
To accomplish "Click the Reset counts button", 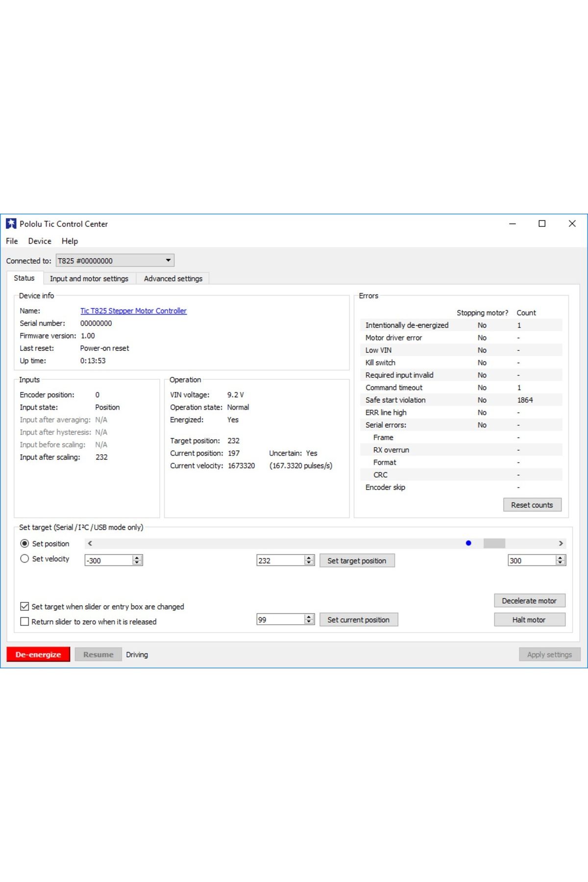I will [532, 505].
